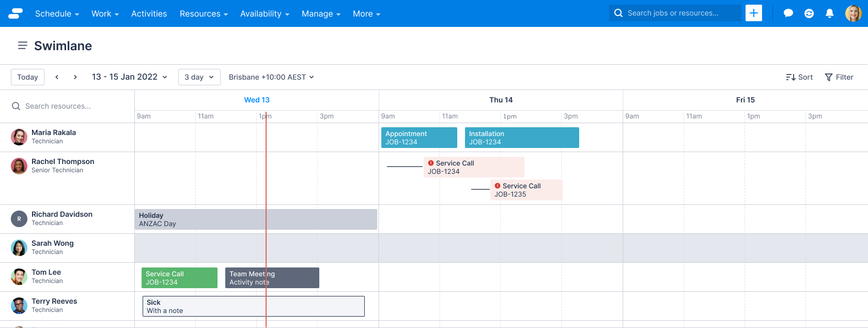This screenshot has width=868, height=328.
Task: Open Maria's Appointment JOB-1234 block
Action: (419, 138)
